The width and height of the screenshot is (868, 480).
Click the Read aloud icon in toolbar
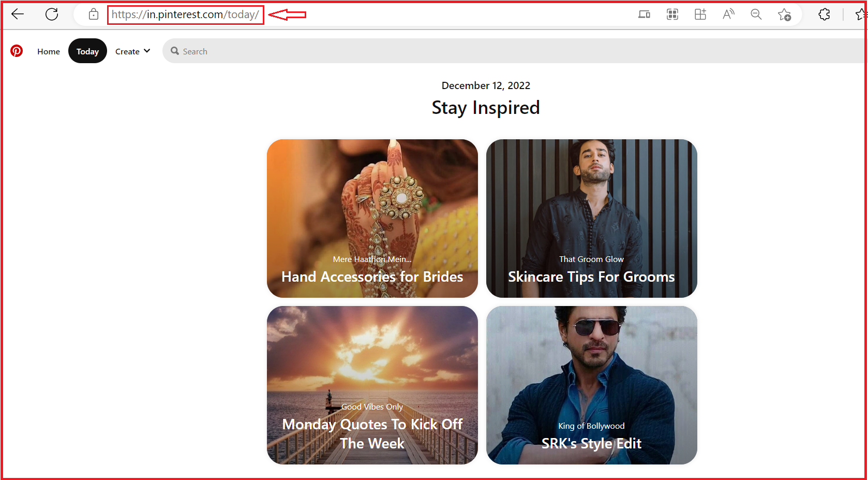728,14
